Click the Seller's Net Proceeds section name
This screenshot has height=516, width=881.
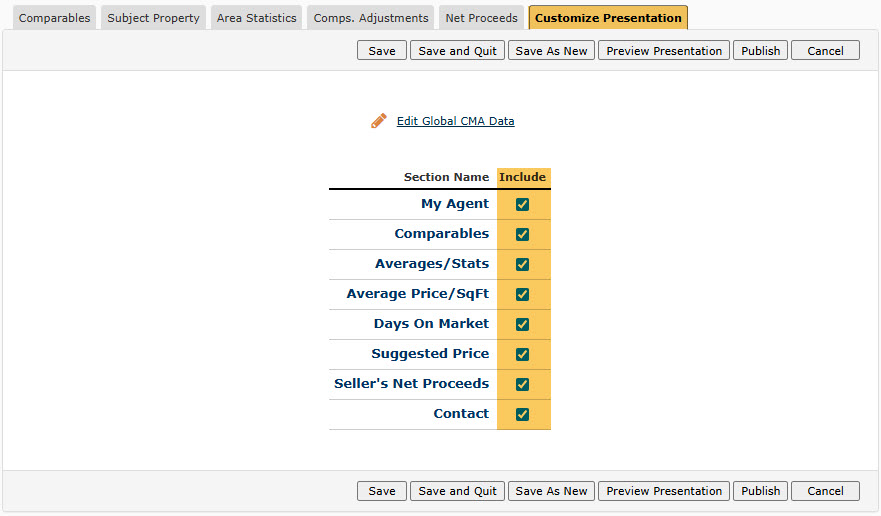pos(411,383)
